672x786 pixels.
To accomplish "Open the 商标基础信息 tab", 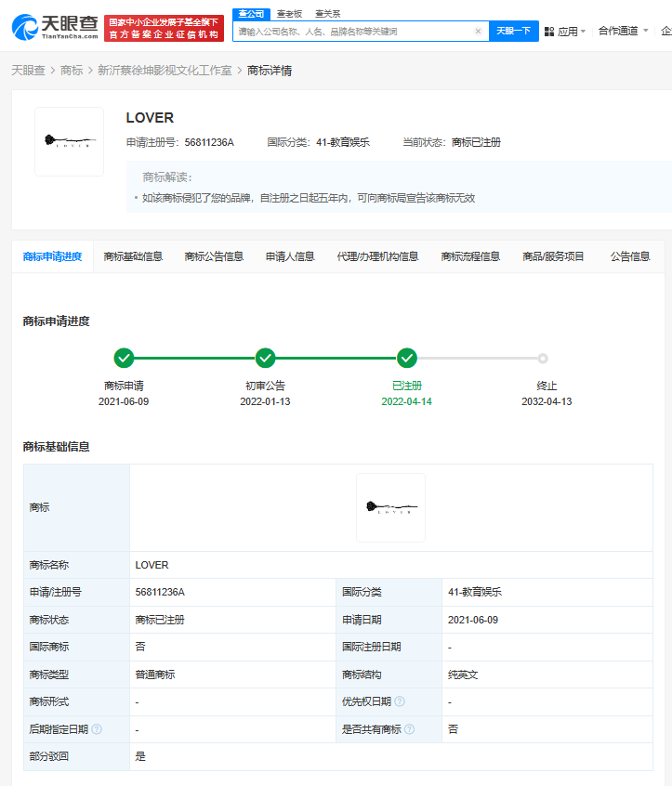I will click(x=133, y=256).
